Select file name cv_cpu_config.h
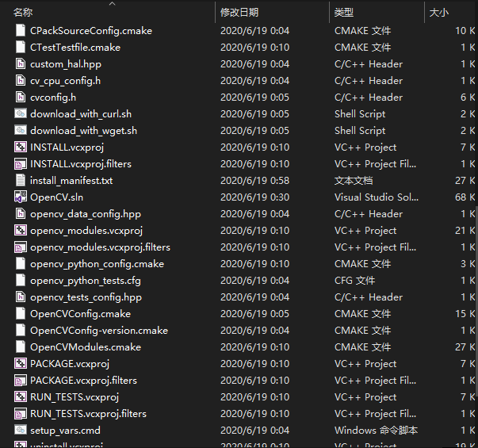This screenshot has height=448, width=478. click(65, 81)
